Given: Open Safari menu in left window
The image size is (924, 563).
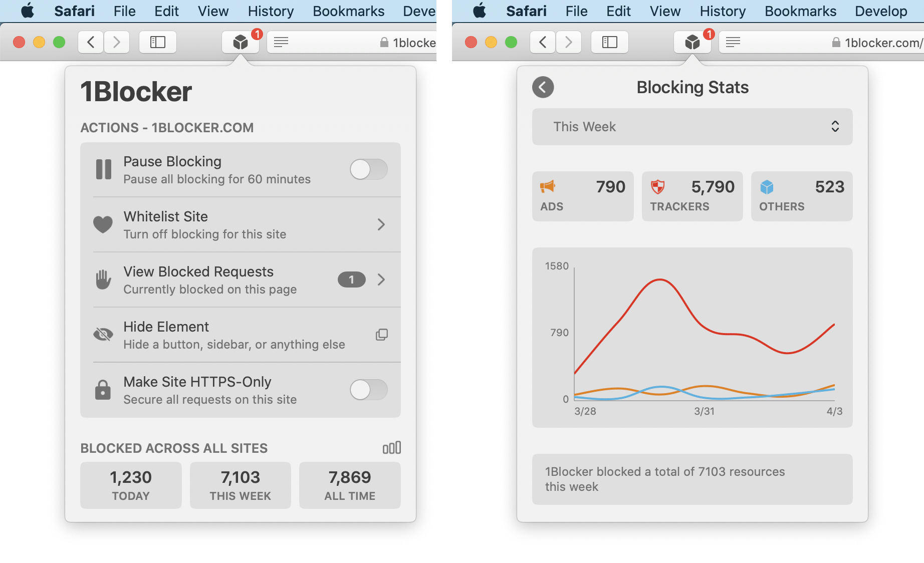Looking at the screenshot, I should click(x=75, y=11).
